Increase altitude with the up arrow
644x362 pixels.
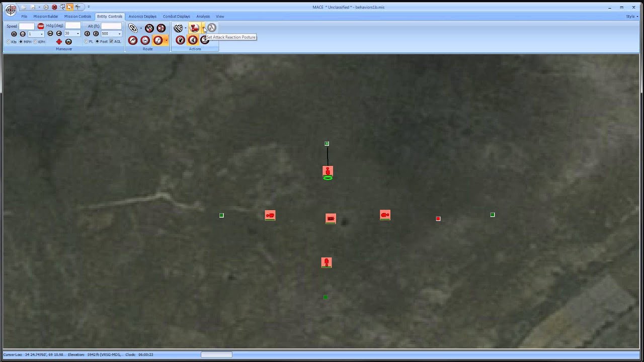[87, 34]
